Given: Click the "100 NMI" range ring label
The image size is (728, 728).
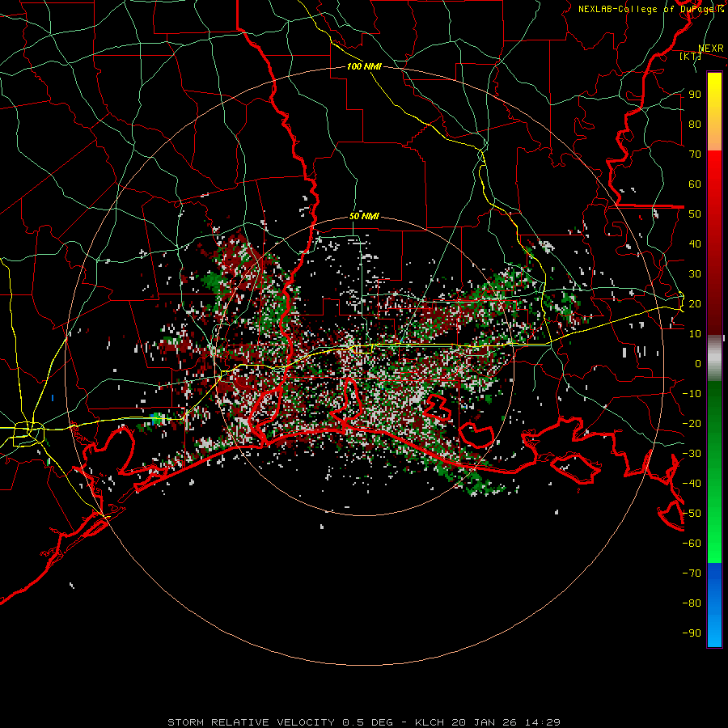Looking at the screenshot, I should (364, 66).
